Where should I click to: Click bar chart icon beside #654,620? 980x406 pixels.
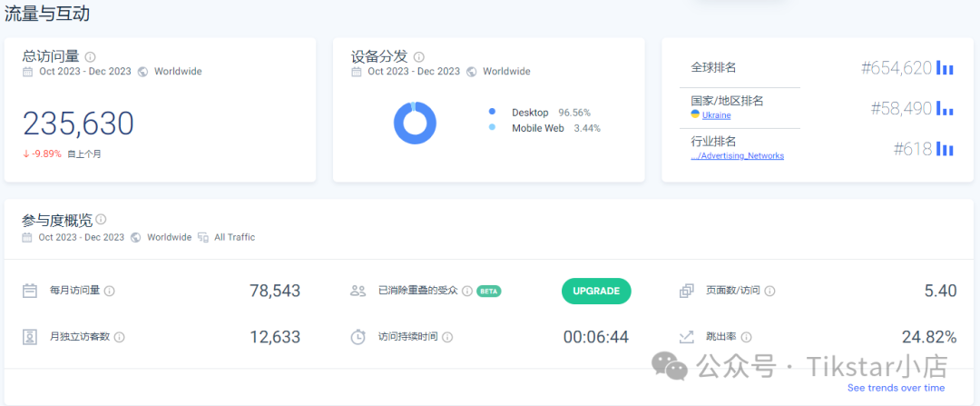[945, 68]
